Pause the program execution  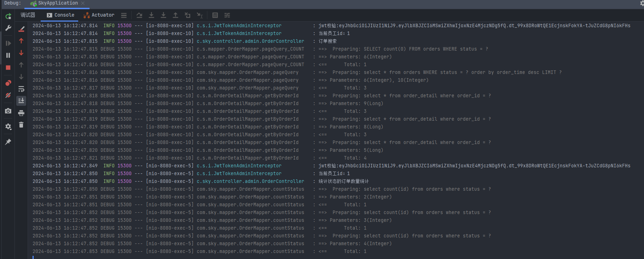click(8, 55)
